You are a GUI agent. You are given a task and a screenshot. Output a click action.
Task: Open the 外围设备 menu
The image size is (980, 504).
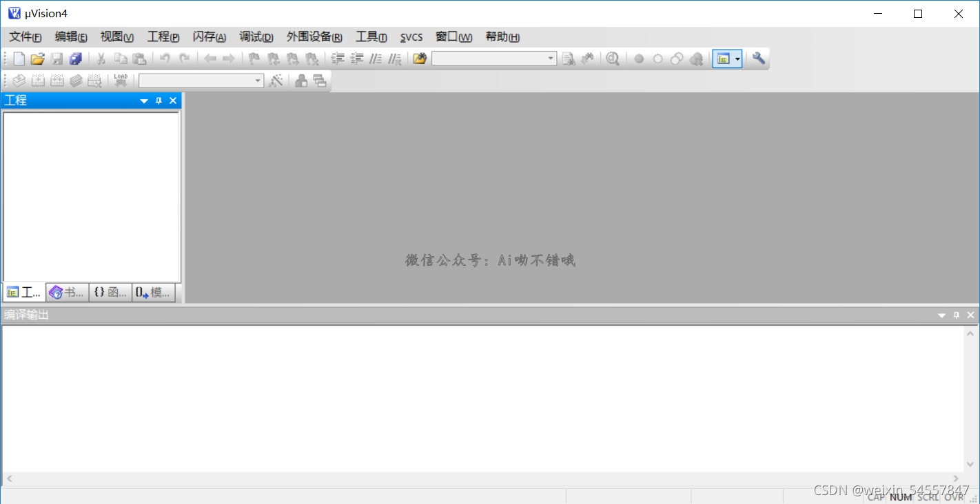point(314,37)
